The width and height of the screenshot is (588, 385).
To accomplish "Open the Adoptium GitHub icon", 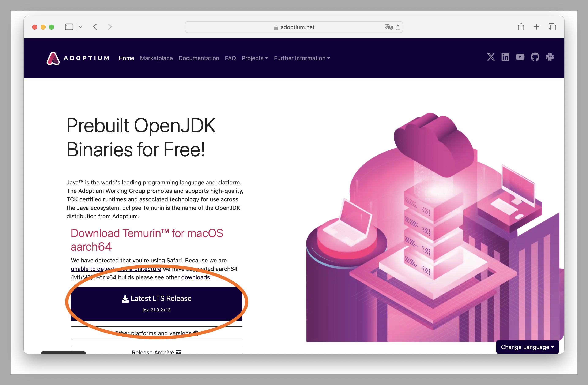I will tap(535, 57).
